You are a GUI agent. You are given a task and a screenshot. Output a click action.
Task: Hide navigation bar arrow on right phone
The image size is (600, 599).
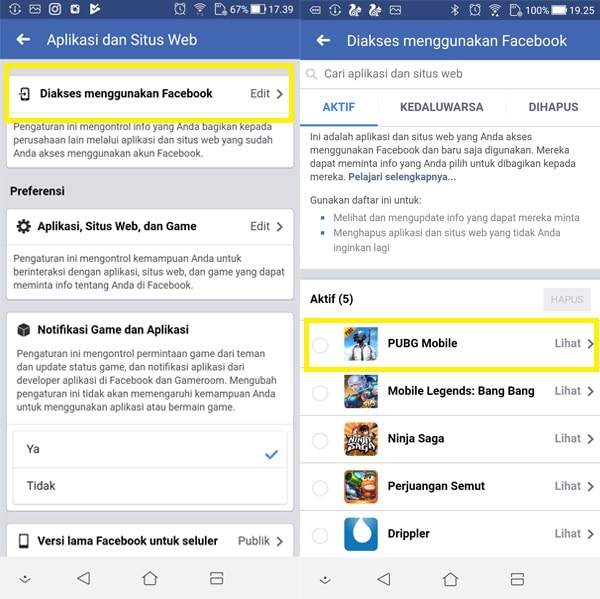[325, 580]
